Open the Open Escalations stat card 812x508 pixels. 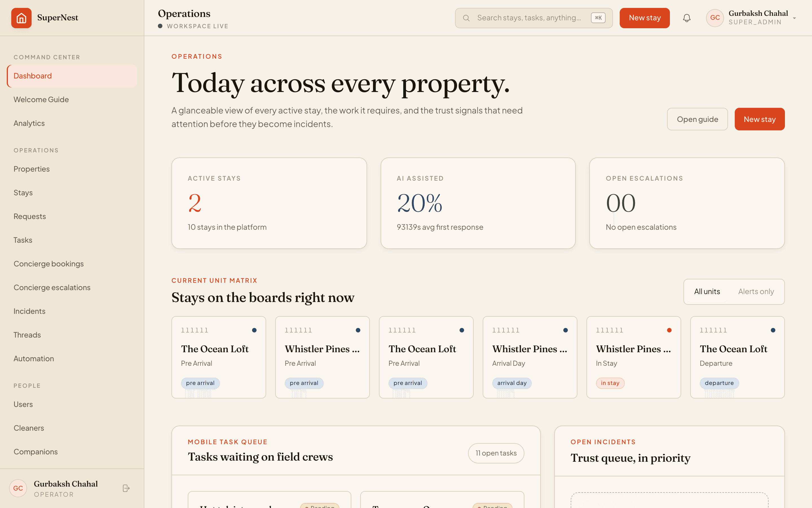tap(687, 203)
